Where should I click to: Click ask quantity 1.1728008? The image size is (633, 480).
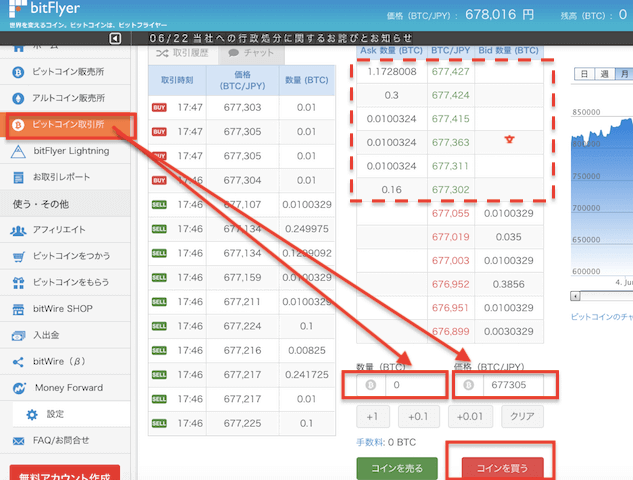click(x=392, y=72)
